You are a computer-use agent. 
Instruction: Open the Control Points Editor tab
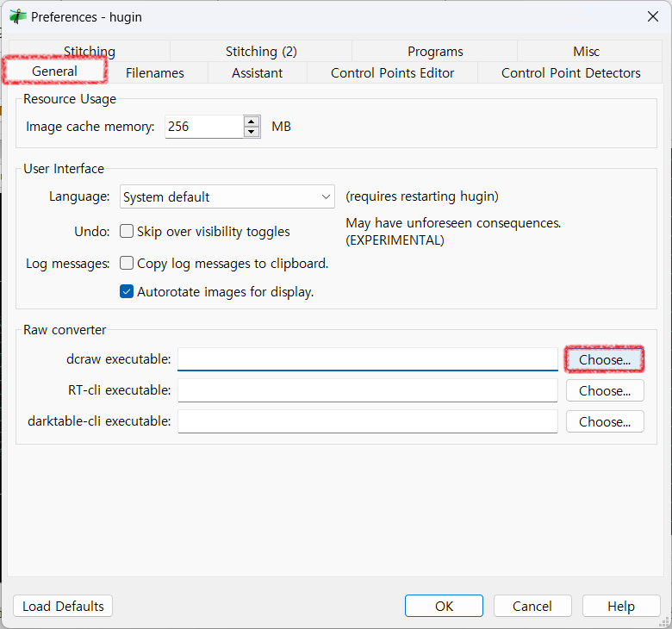(392, 72)
